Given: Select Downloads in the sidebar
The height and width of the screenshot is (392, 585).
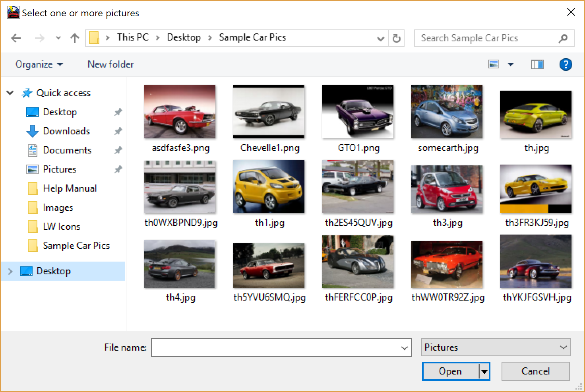Looking at the screenshot, I should coord(66,131).
